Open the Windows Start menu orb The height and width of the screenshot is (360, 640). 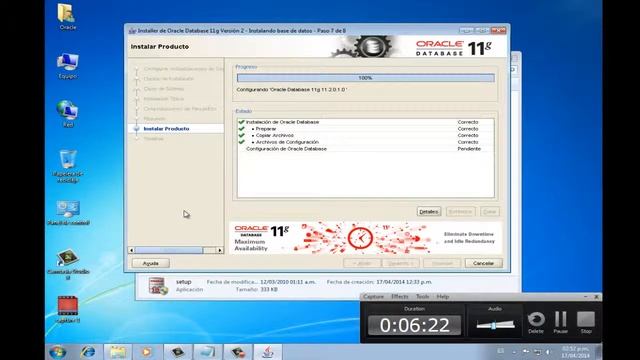pyautogui.click(x=58, y=352)
